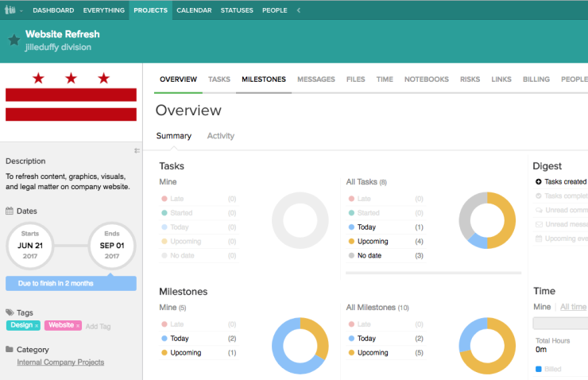Switch to the Activity sub-tab
The image size is (588, 380).
tap(220, 136)
